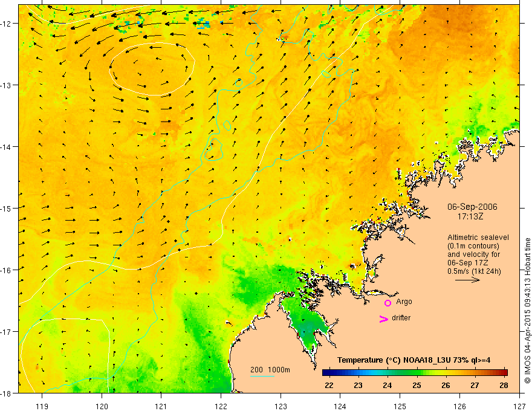Click the 'and velocity for' caption line

point(473,254)
